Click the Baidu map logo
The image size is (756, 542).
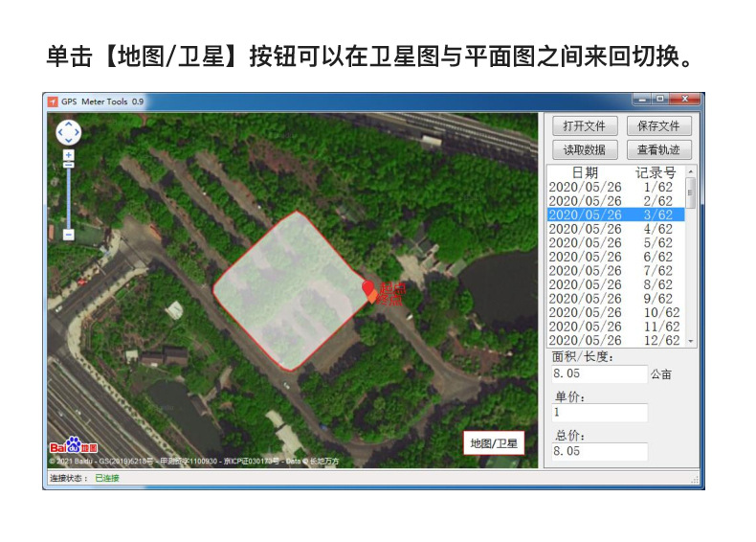tap(74, 445)
